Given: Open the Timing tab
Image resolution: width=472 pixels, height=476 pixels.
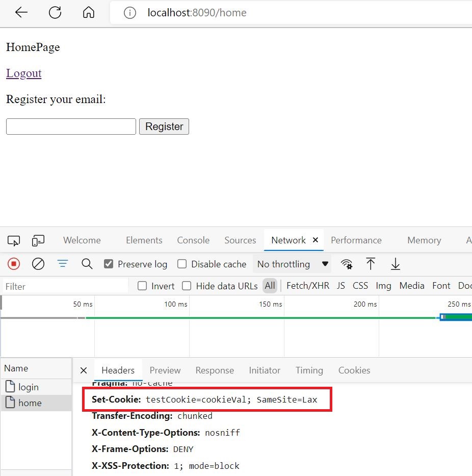Looking at the screenshot, I should pos(309,370).
